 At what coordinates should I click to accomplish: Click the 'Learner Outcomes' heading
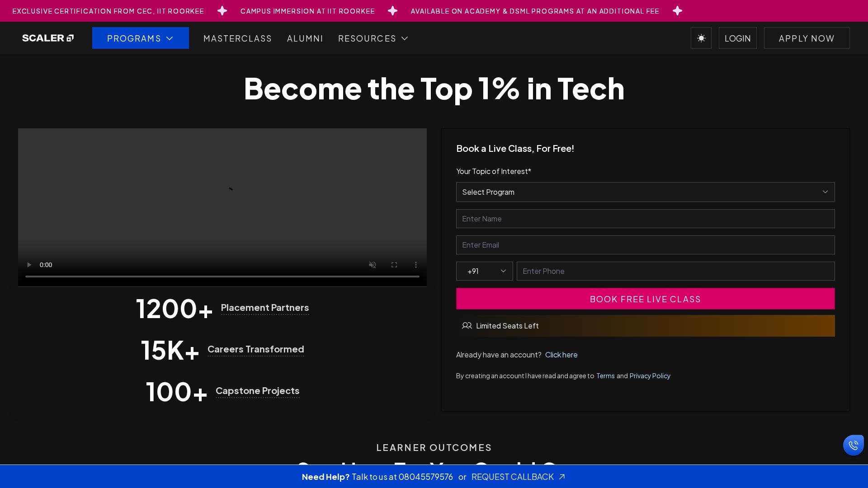(434, 447)
